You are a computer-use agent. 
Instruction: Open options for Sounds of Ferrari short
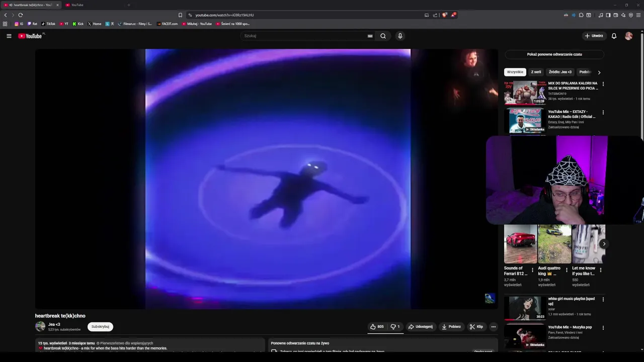click(x=532, y=270)
